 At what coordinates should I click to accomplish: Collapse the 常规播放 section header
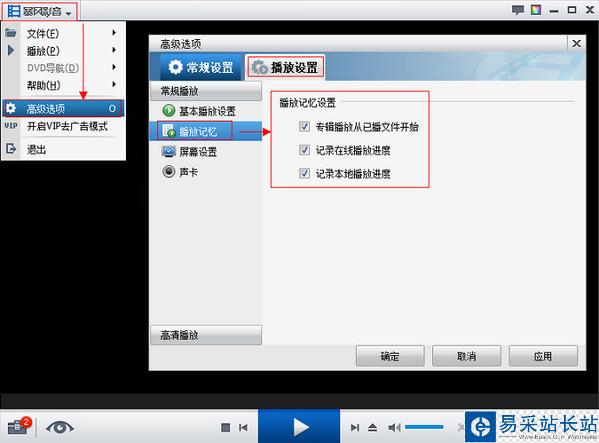[206, 91]
